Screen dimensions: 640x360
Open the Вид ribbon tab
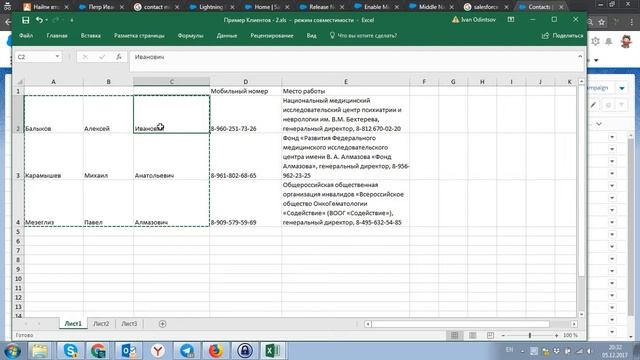pyautogui.click(x=311, y=36)
